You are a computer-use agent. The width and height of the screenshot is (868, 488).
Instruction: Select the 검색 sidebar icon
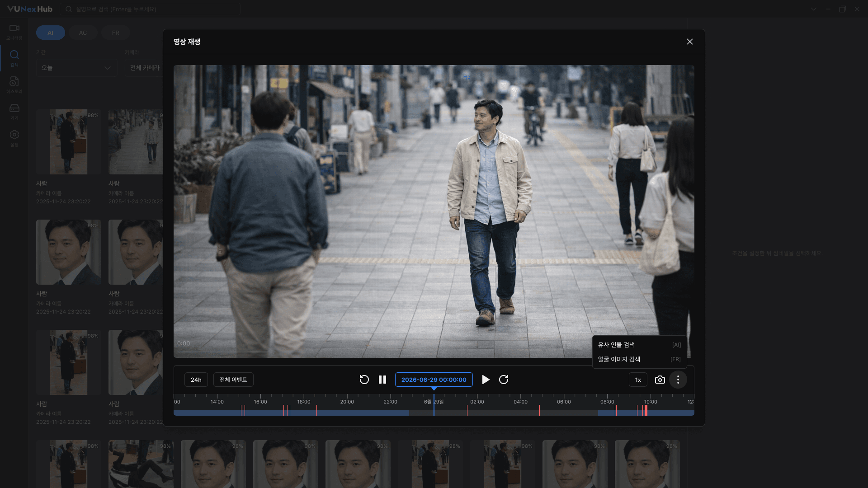click(14, 58)
